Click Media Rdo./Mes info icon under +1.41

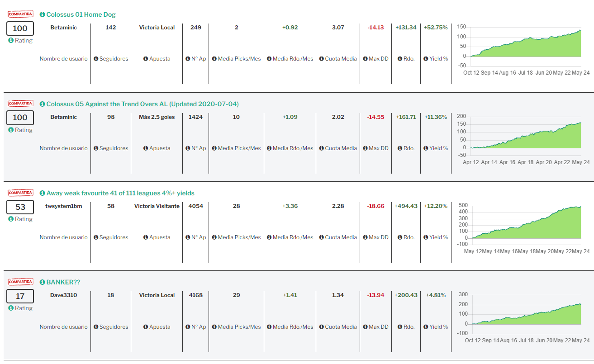click(x=269, y=327)
